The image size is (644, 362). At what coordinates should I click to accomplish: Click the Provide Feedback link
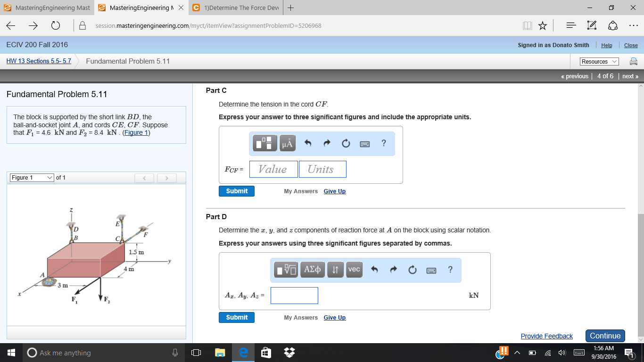pyautogui.click(x=546, y=336)
